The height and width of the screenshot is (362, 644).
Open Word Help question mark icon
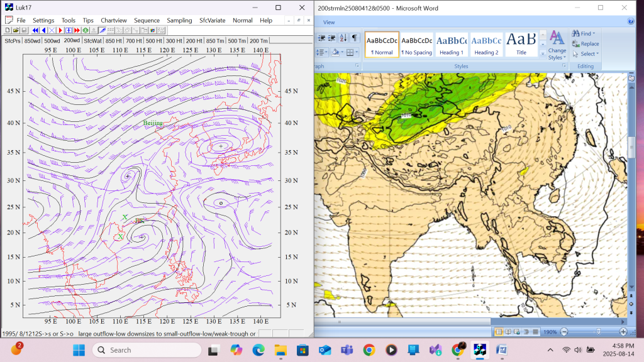pyautogui.click(x=631, y=21)
